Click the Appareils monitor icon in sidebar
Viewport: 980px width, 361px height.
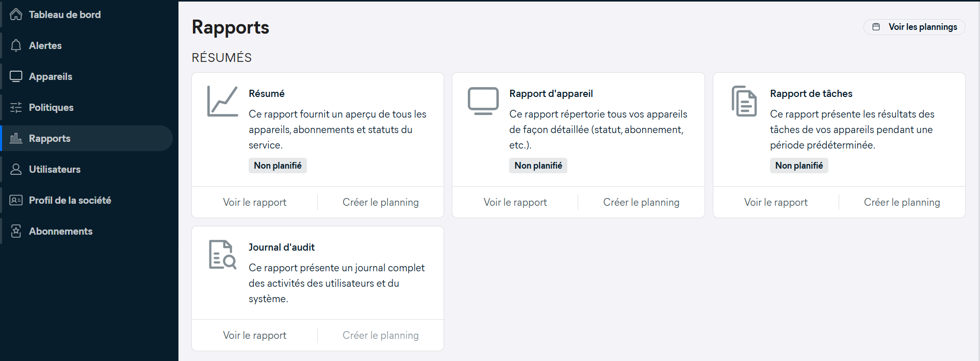click(16, 76)
